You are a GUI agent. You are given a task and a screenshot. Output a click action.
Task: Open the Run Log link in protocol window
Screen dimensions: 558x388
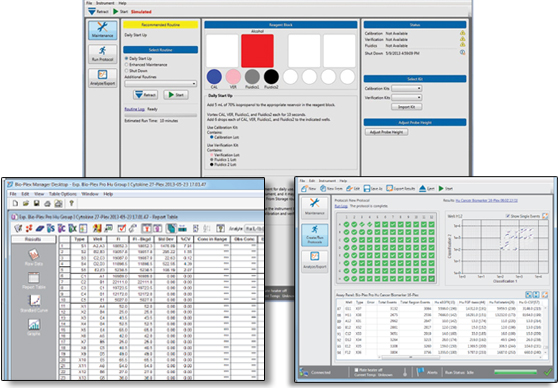coord(341,206)
